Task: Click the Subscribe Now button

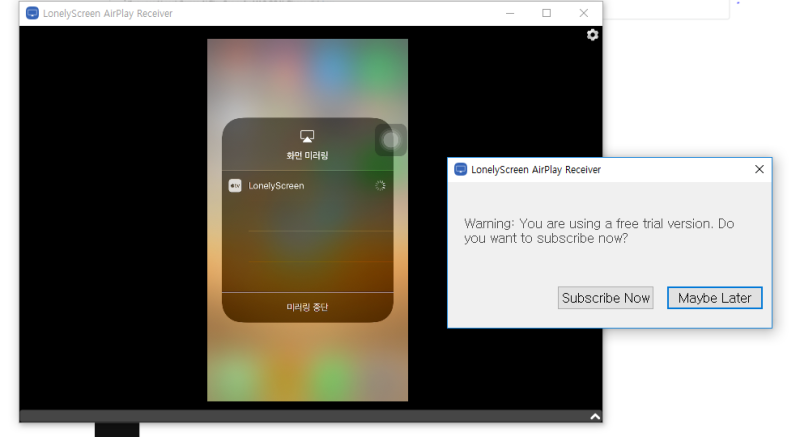Action: point(606,298)
